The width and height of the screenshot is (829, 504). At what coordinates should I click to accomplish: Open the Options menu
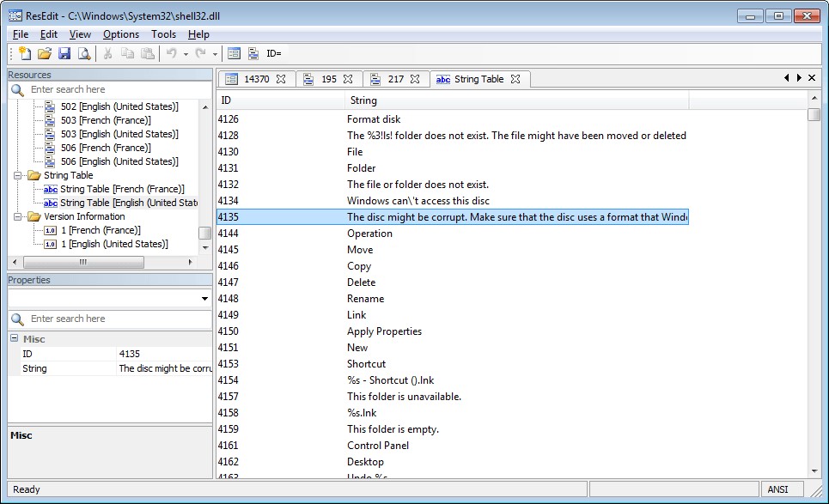coord(120,34)
